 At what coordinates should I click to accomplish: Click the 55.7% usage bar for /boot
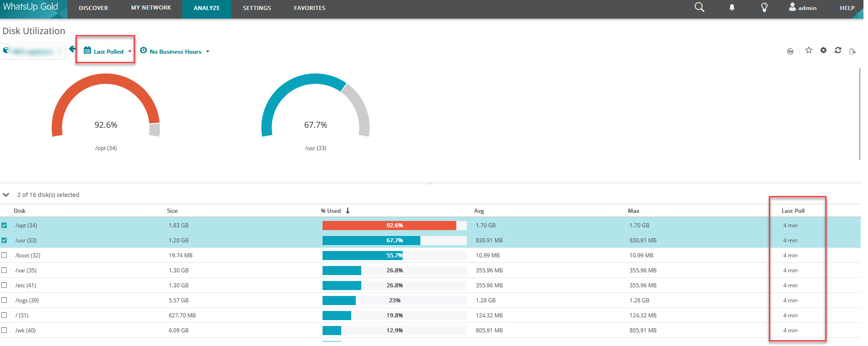point(363,256)
